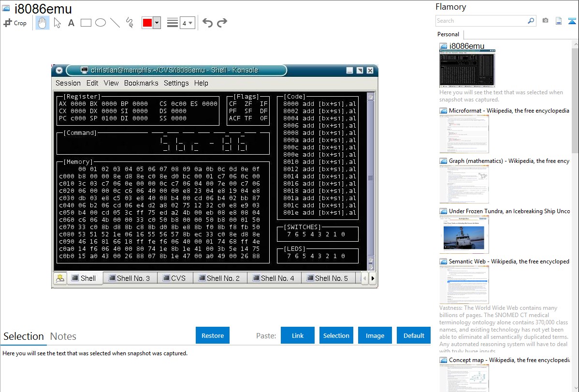
Task: Open Bookmarks menu in Konsole window
Action: click(141, 83)
